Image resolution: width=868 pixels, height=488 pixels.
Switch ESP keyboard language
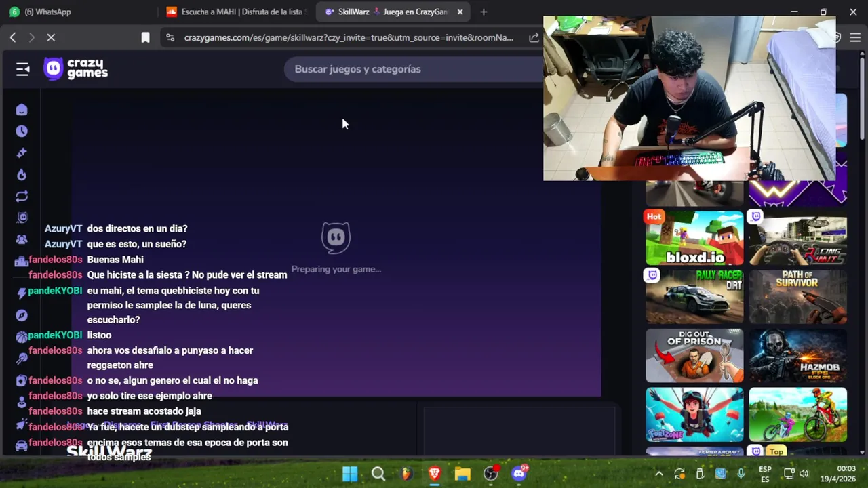click(765, 474)
